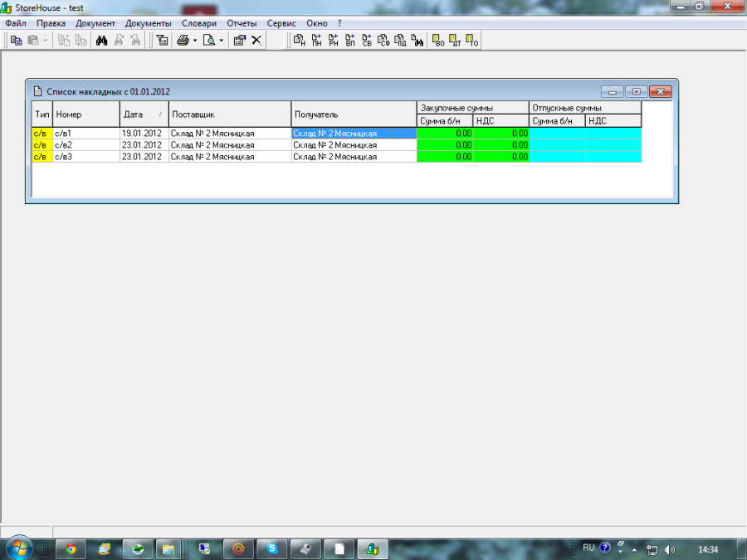Screen dimensions: 747x560
Task: Open the Документы menu
Action: 148,23
